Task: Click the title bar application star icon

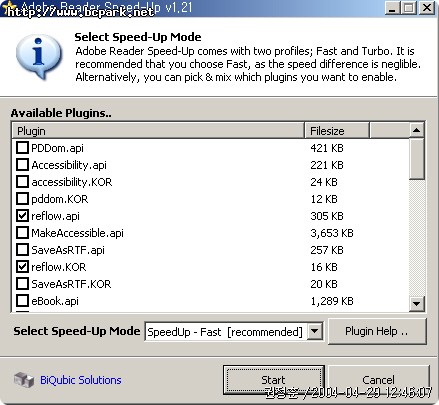Action: [9, 7]
